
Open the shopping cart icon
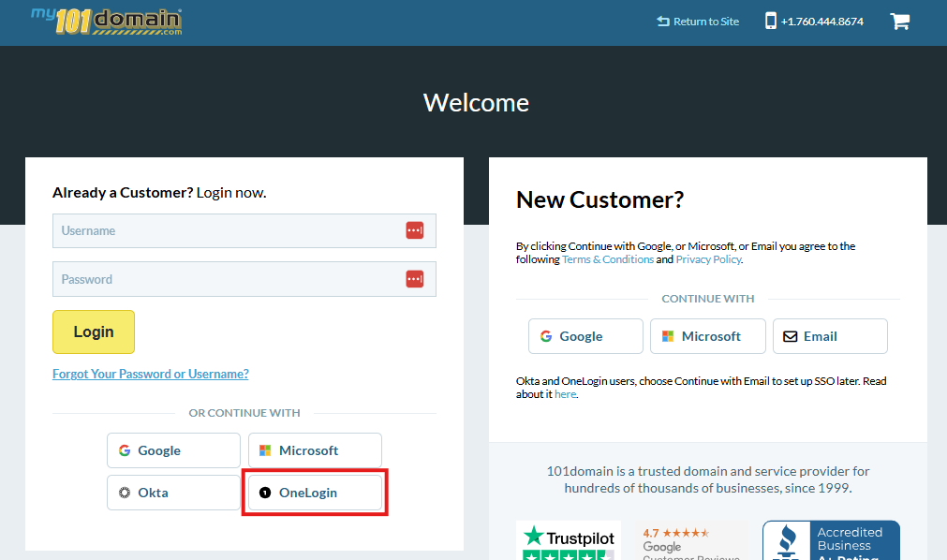tap(900, 21)
